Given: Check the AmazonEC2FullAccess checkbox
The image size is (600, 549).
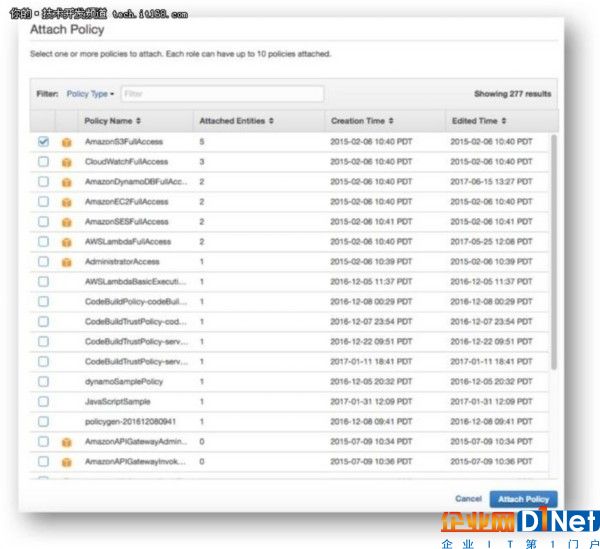Looking at the screenshot, I should click(44, 201).
